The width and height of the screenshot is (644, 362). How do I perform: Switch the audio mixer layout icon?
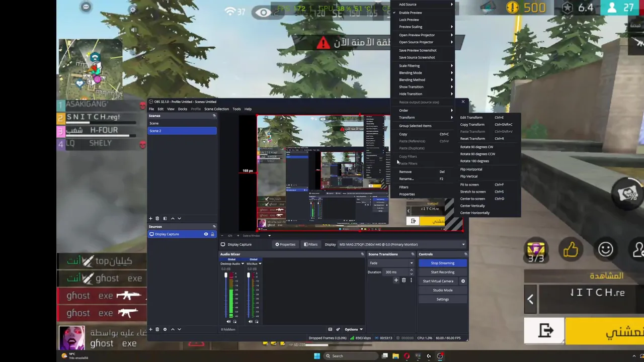pyautogui.click(x=330, y=329)
